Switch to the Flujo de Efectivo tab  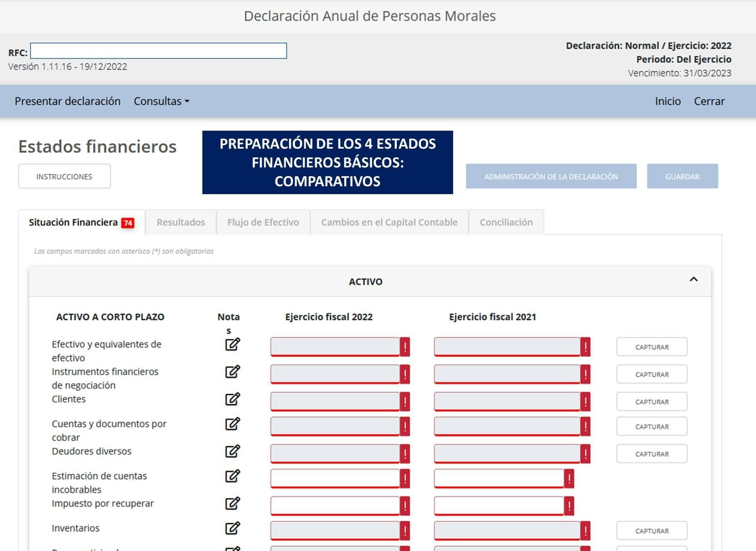263,222
